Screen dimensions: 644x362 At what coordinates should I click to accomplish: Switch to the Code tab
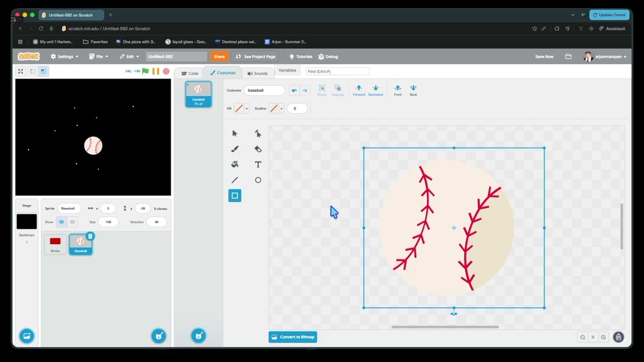pyautogui.click(x=190, y=73)
